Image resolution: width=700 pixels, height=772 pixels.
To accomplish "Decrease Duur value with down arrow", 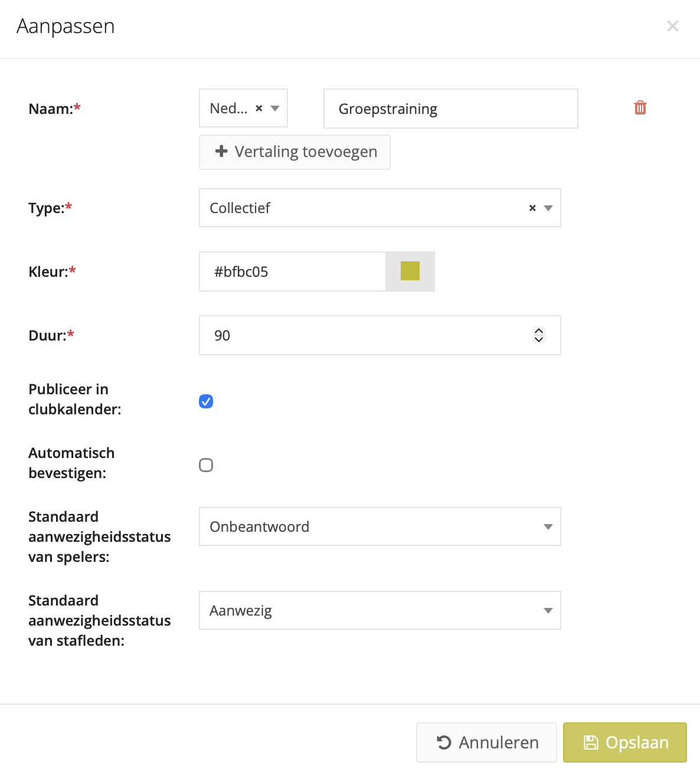I will (539, 340).
